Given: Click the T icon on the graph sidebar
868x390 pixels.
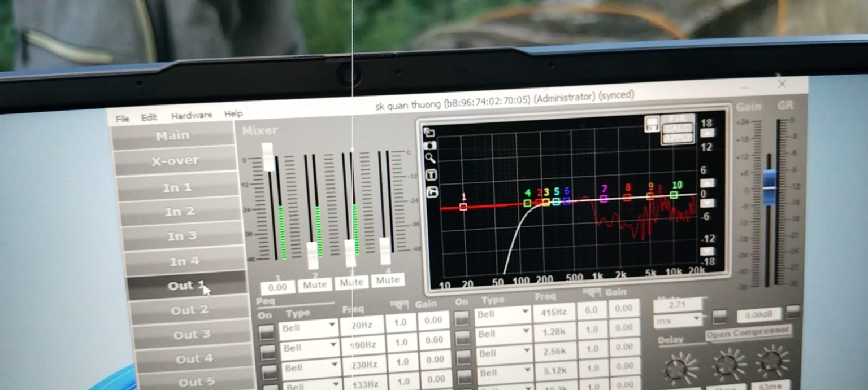Looking at the screenshot, I should (431, 175).
